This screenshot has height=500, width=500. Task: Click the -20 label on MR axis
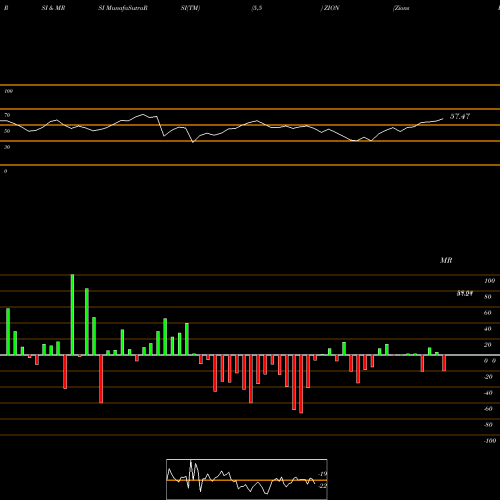[x=488, y=377]
